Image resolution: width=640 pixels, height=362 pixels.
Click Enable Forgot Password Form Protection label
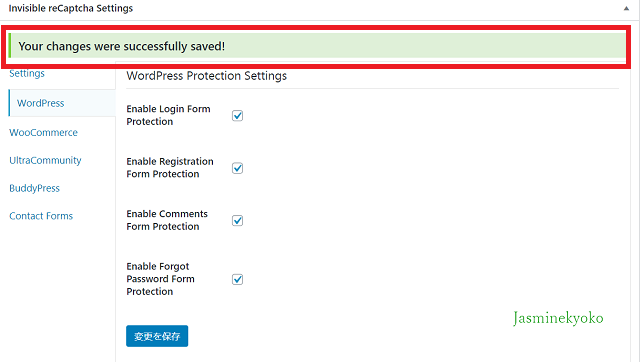point(160,279)
